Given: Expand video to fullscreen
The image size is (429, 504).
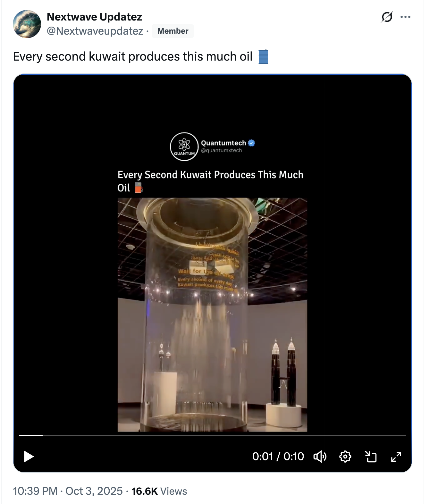Looking at the screenshot, I should (396, 456).
